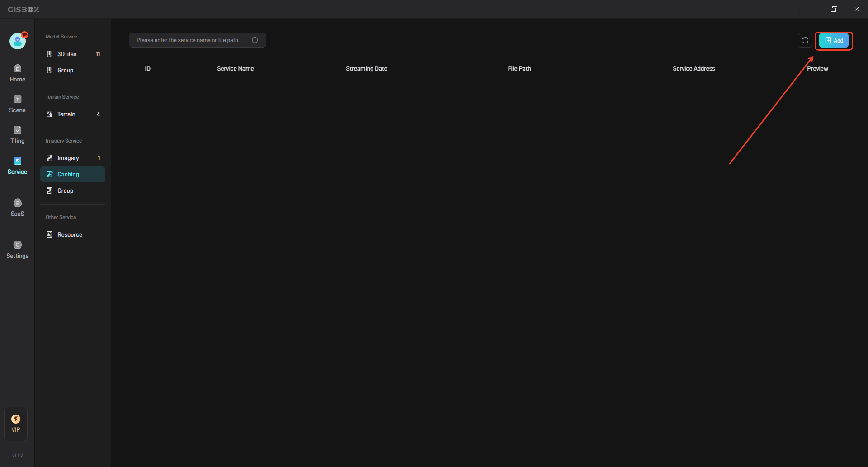Open the Scene section
Screen dimensions: 868x467
click(17, 104)
